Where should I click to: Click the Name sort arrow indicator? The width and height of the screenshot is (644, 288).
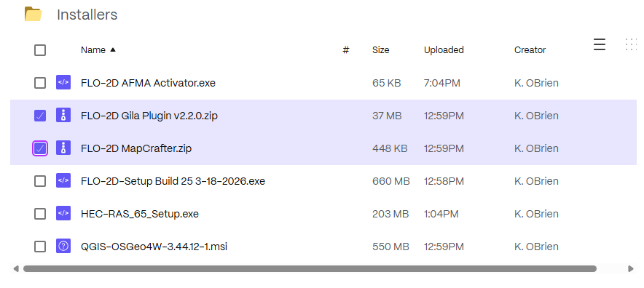pos(113,49)
